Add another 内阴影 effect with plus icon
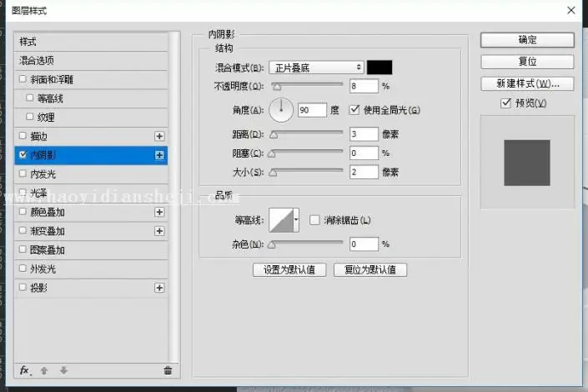This screenshot has height=392, width=588. 159,155
